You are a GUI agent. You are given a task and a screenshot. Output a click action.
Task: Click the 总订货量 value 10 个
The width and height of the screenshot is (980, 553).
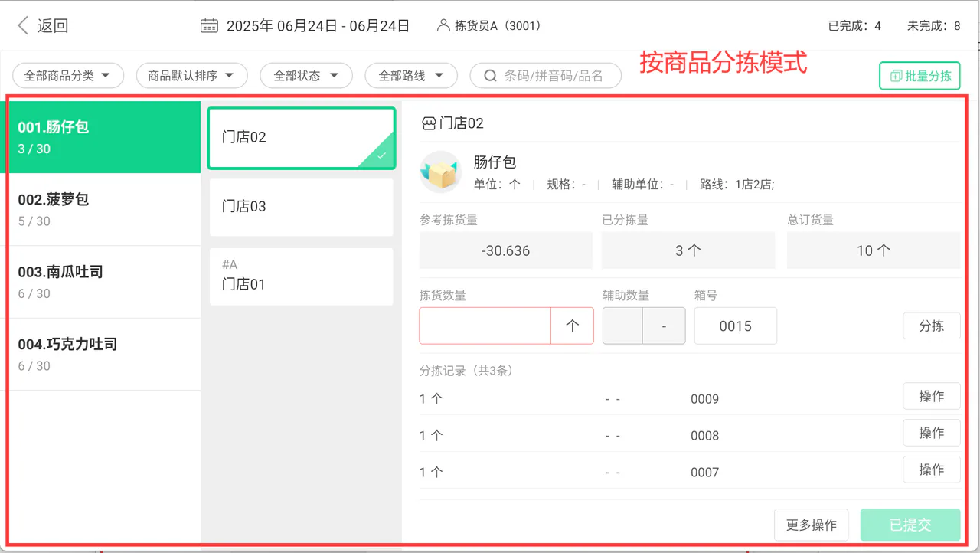point(874,250)
